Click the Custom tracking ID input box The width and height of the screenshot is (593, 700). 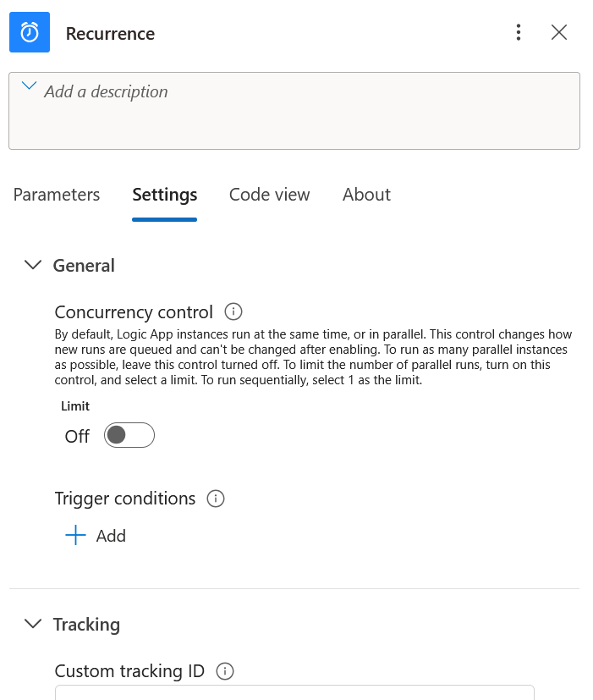click(294, 692)
